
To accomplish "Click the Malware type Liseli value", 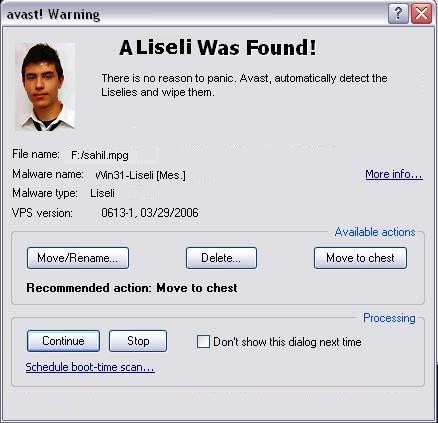I will (x=102, y=193).
